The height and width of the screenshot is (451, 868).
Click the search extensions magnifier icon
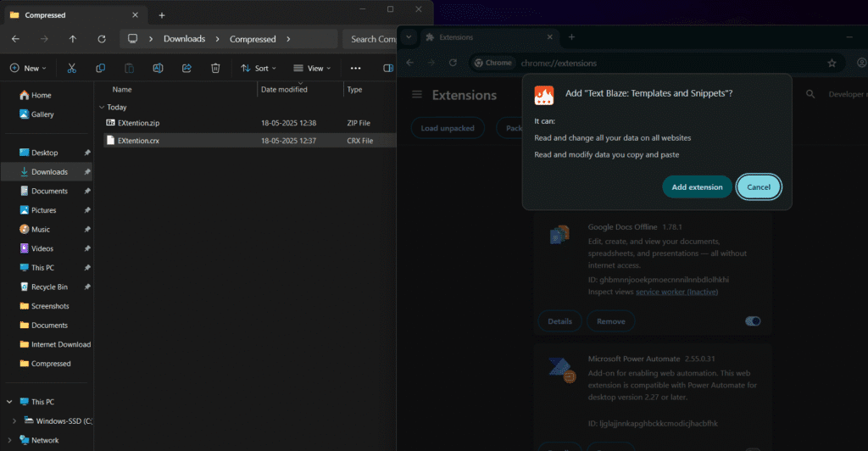coord(810,95)
